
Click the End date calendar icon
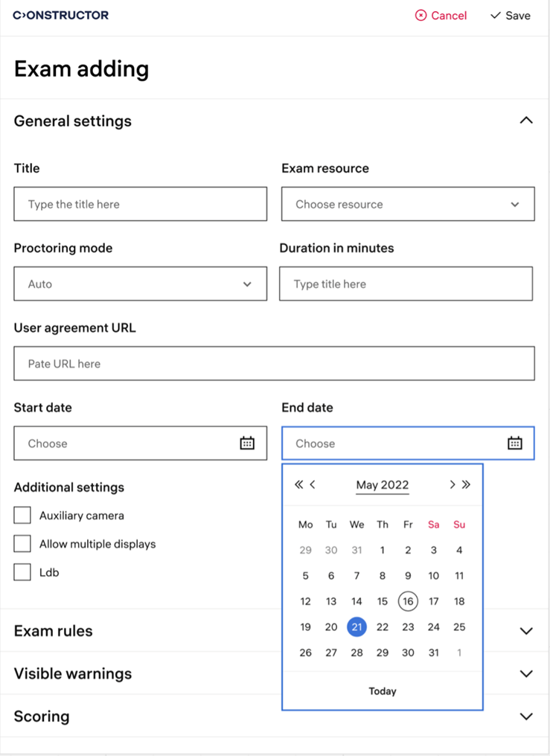pyautogui.click(x=514, y=443)
